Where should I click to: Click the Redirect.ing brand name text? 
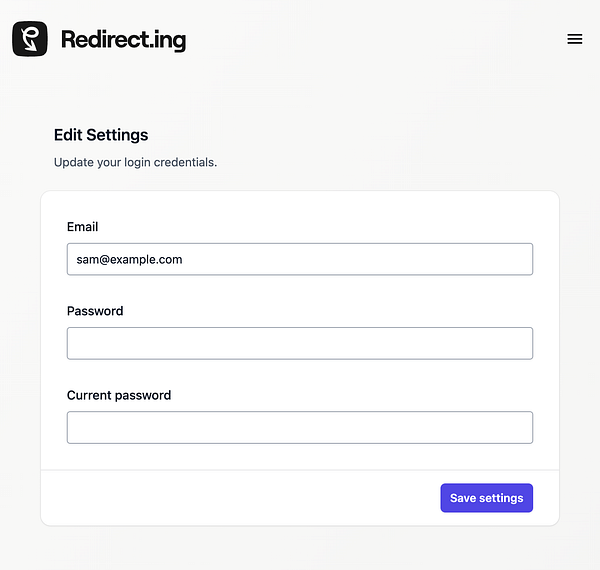tap(123, 40)
